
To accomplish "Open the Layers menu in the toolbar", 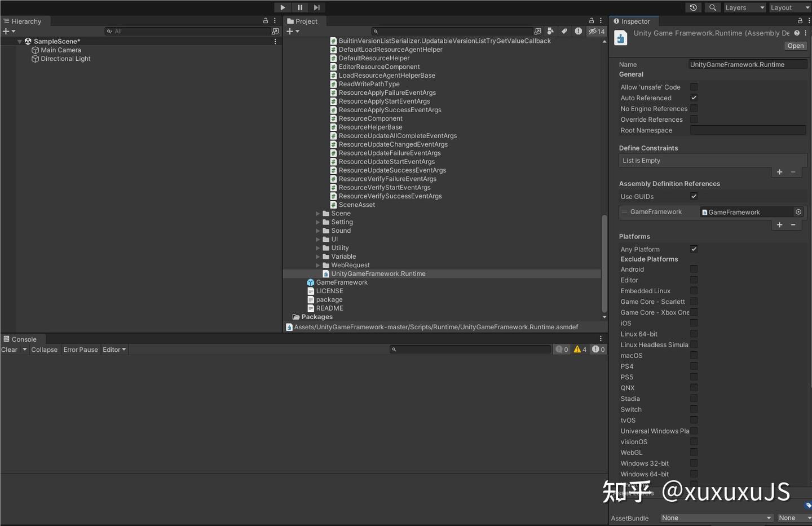I will pyautogui.click(x=743, y=7).
